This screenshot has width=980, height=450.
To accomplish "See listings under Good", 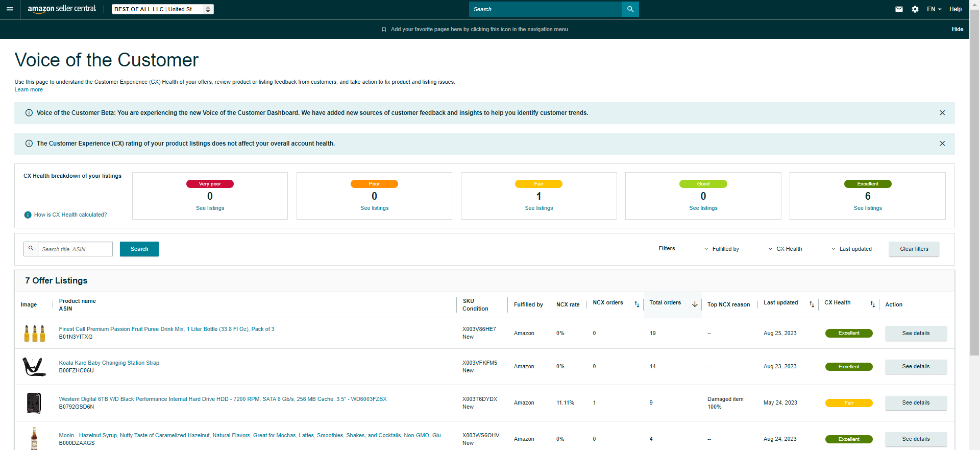I will point(703,208).
